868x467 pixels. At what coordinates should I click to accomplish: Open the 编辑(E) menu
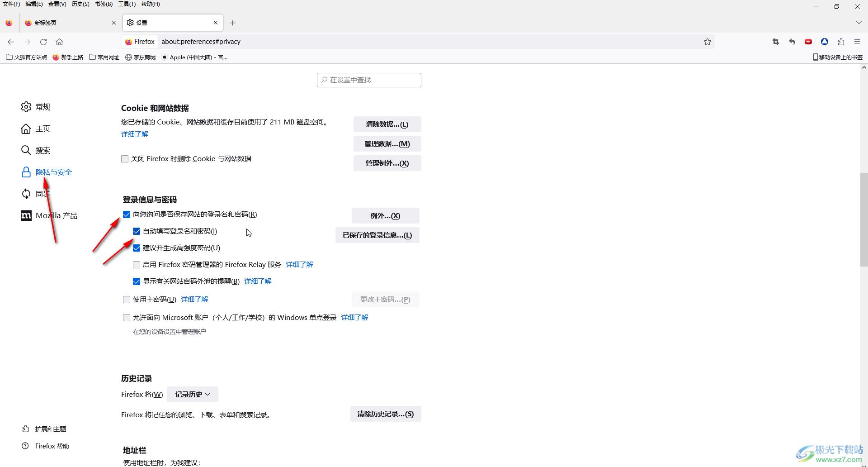coord(34,4)
